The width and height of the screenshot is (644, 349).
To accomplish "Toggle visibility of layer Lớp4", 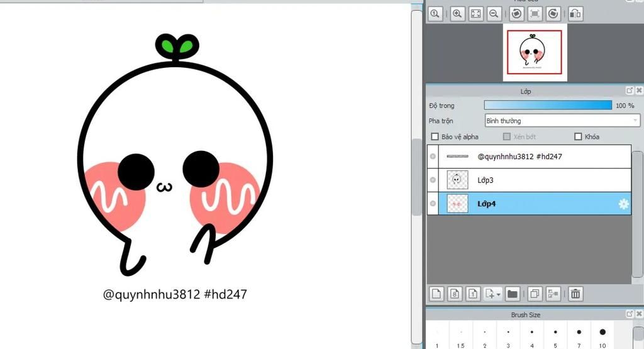I will pyautogui.click(x=433, y=204).
